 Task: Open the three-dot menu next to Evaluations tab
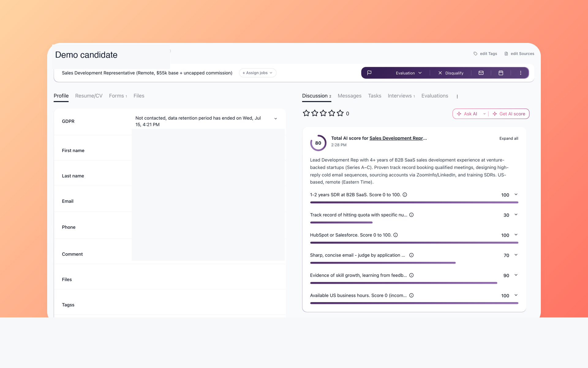click(457, 96)
